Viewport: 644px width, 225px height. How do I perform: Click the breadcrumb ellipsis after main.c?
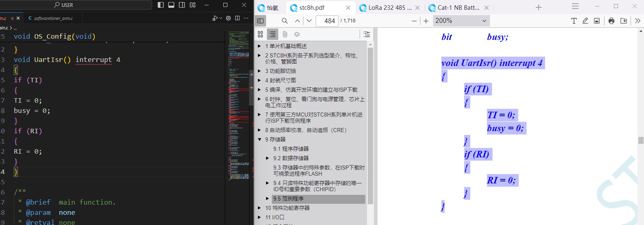pos(15,28)
